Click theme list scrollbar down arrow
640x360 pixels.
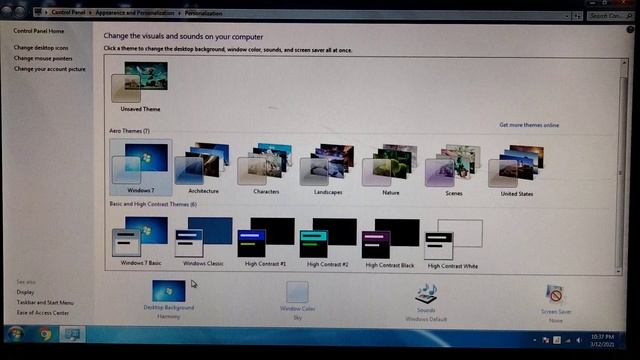tap(619, 271)
